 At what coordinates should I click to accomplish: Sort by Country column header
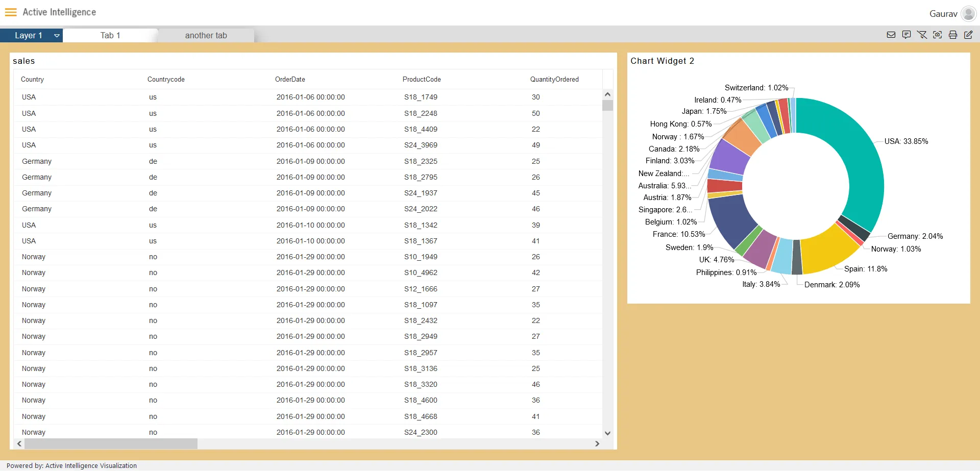[x=32, y=80]
